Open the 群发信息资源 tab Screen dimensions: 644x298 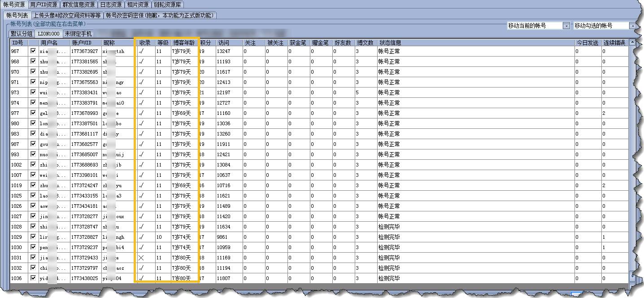click(x=78, y=4)
